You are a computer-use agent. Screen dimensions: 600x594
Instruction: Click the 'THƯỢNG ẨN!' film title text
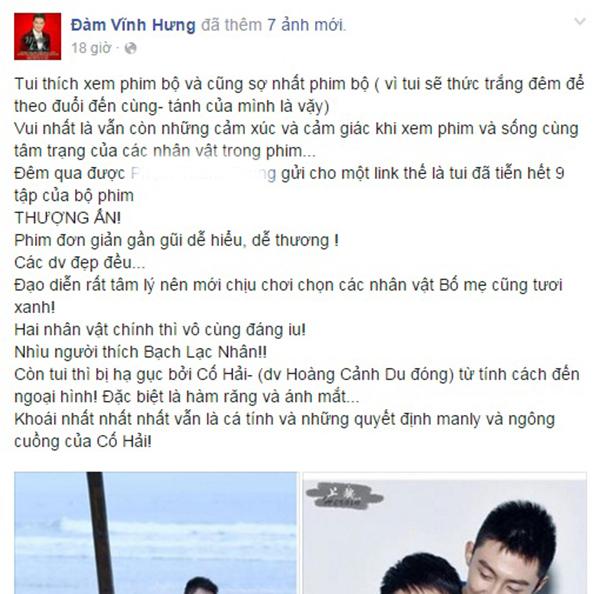(68, 218)
